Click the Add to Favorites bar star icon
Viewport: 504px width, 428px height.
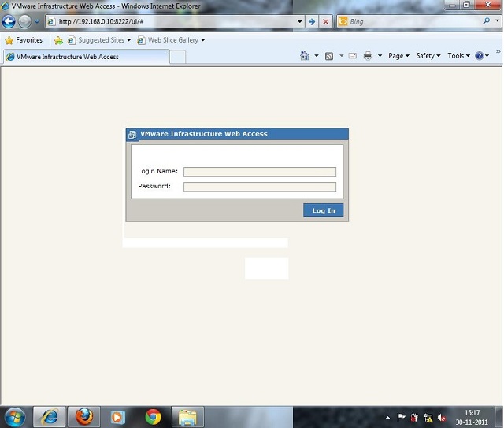[x=58, y=40]
